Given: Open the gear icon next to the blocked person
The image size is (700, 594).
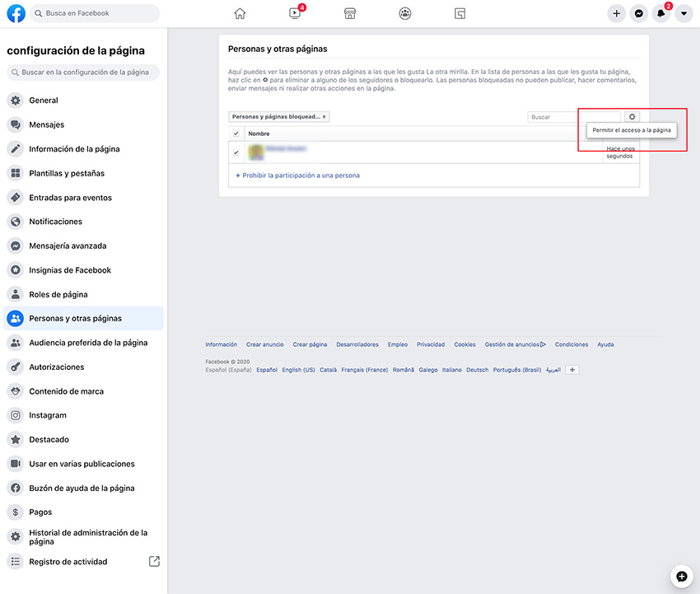Looking at the screenshot, I should click(x=632, y=116).
